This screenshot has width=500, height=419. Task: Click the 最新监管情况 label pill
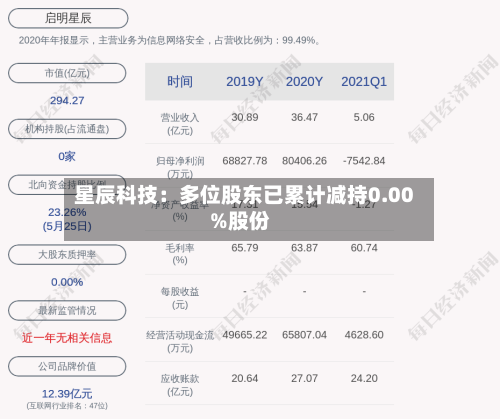(67, 310)
